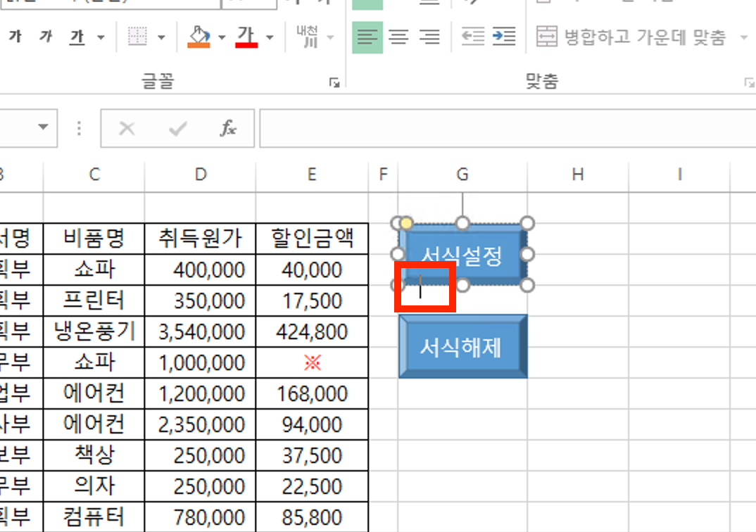The image size is (756, 532).
Task: Open the name box dropdown arrow
Action: [43, 128]
